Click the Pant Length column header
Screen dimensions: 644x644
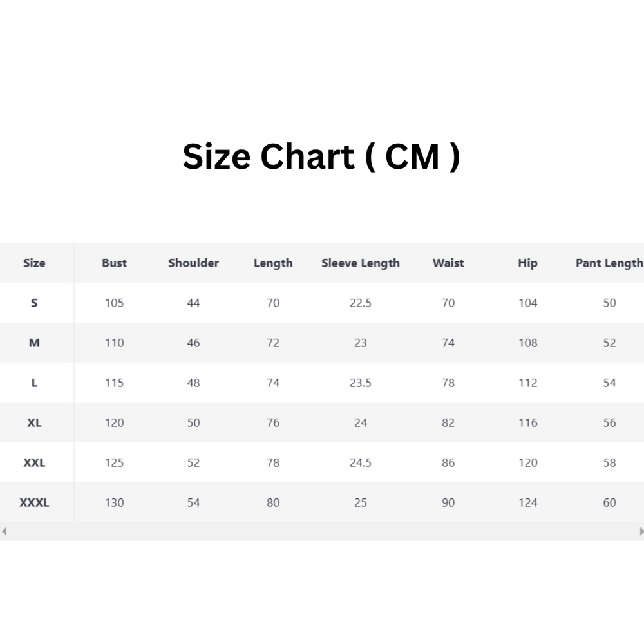click(609, 263)
